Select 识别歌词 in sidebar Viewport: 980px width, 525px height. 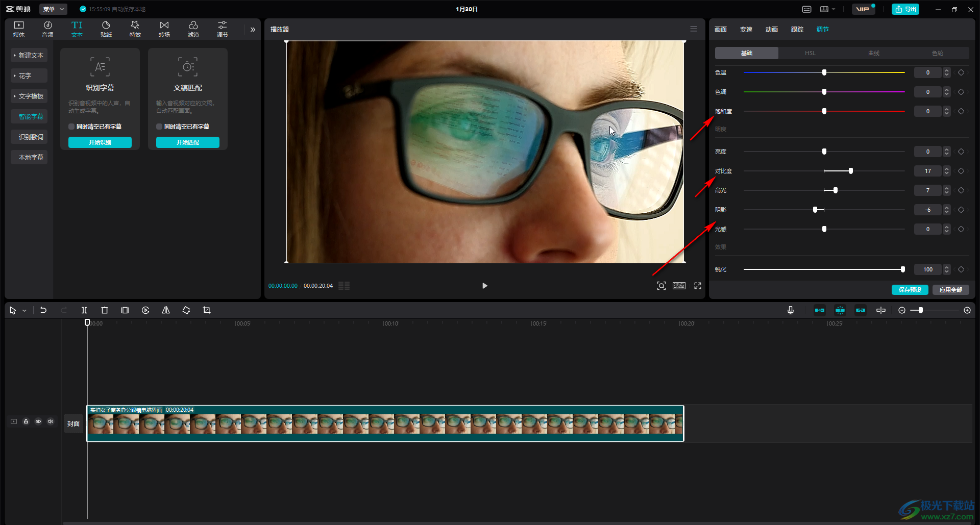(x=29, y=137)
